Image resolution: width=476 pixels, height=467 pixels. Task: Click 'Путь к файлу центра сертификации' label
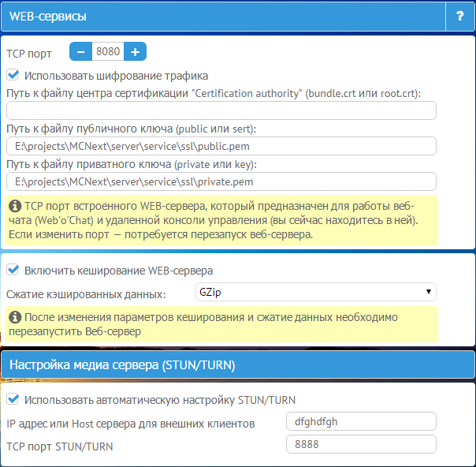(x=214, y=93)
